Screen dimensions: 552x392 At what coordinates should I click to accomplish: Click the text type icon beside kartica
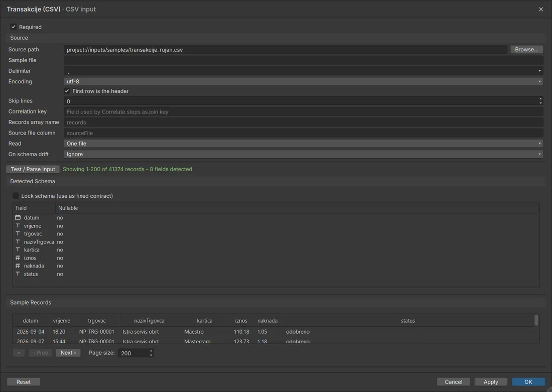point(18,250)
